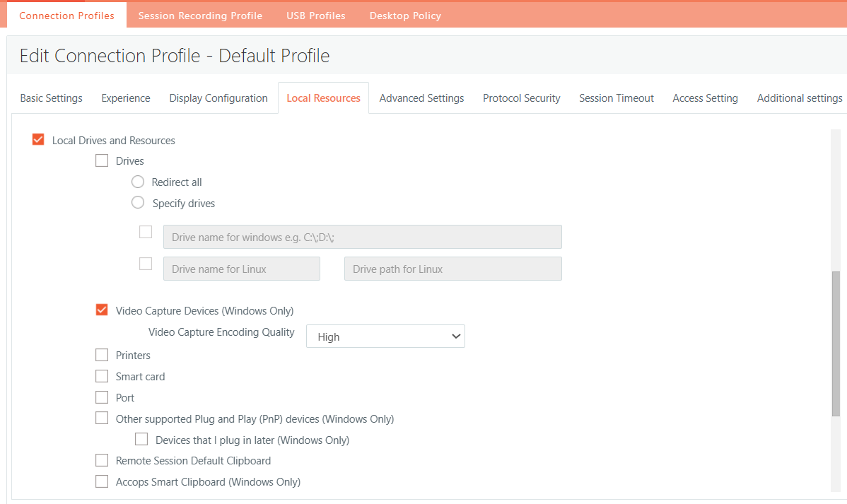Switch to Display Configuration tab
Image resolution: width=847 pixels, height=504 pixels.
tap(218, 98)
